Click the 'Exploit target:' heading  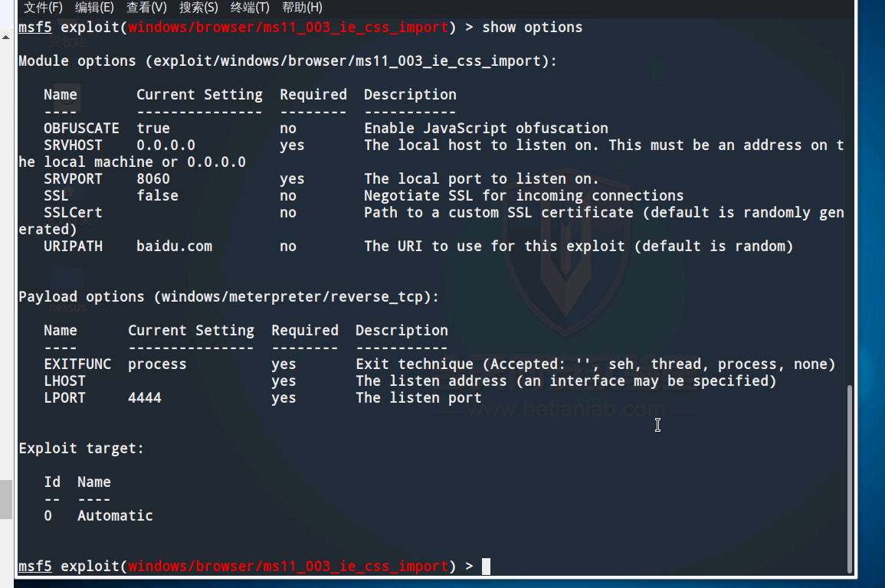click(x=81, y=449)
